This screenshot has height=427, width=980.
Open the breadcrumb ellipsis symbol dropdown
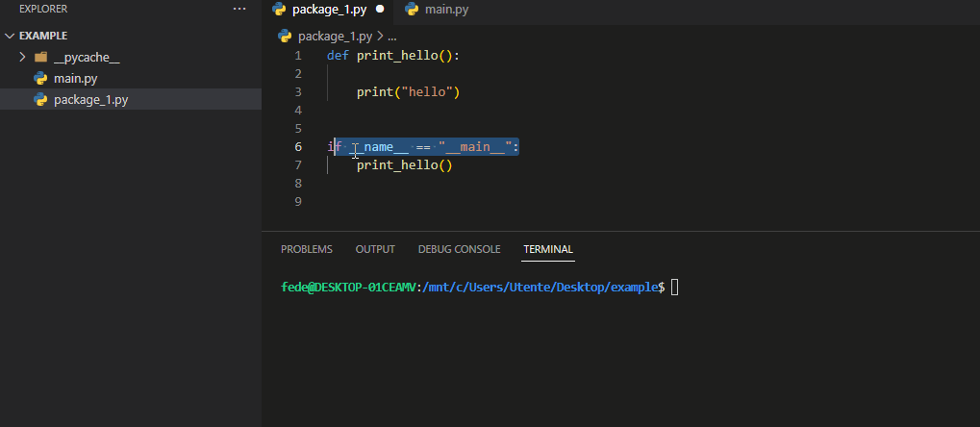click(391, 37)
